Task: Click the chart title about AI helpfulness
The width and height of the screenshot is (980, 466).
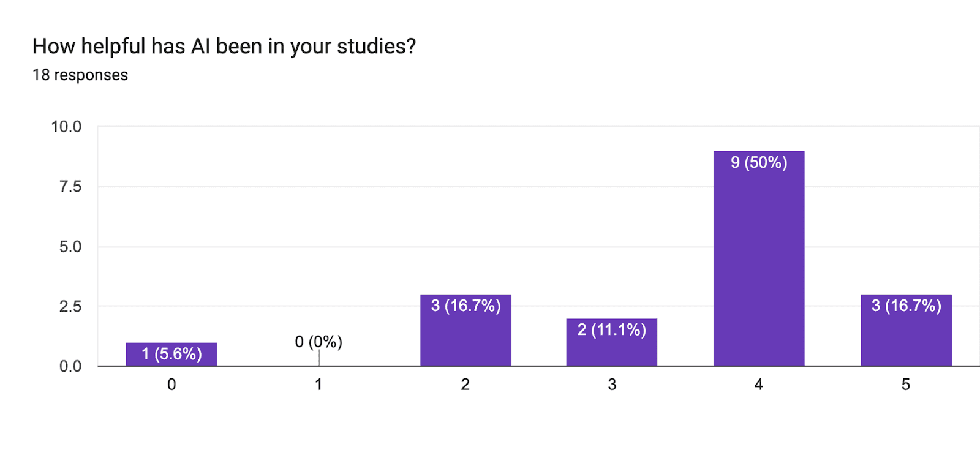Action: 224,47
